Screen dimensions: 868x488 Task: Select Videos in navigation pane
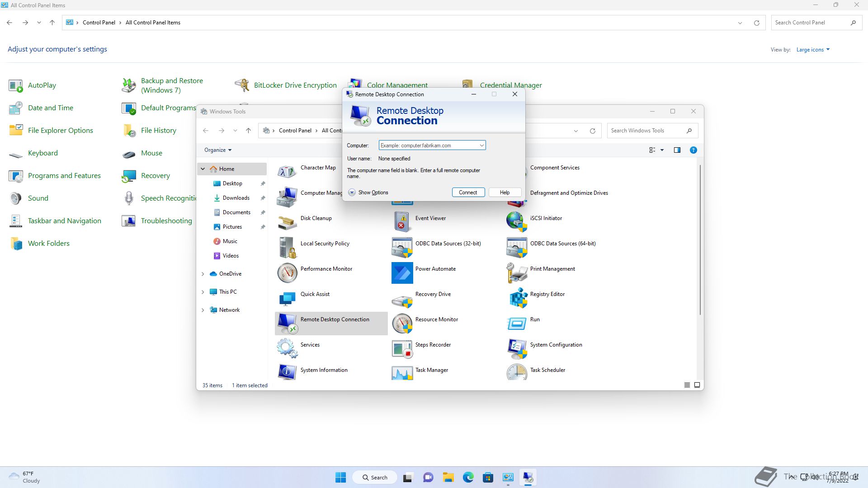pyautogui.click(x=231, y=256)
